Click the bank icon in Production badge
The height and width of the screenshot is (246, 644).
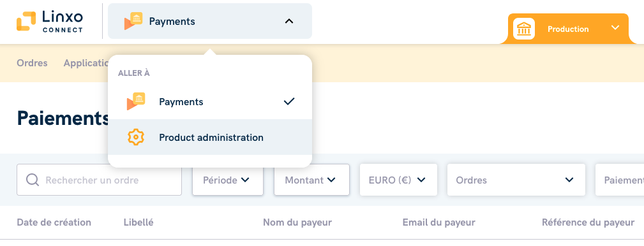523,29
